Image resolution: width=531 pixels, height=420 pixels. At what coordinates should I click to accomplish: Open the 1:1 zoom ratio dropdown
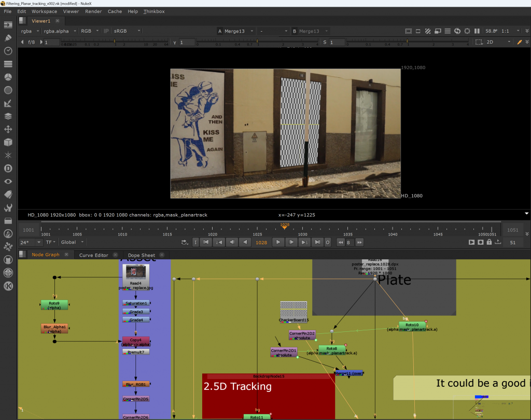click(510, 31)
